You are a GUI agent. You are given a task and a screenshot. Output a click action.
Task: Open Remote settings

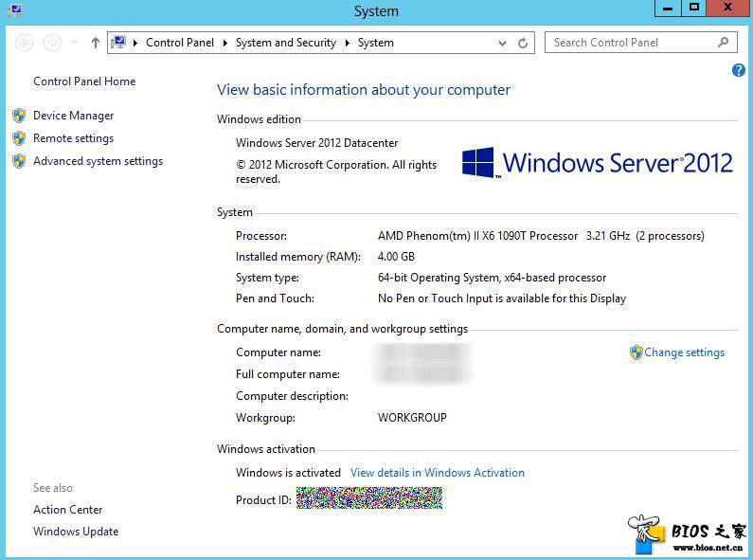tap(74, 138)
